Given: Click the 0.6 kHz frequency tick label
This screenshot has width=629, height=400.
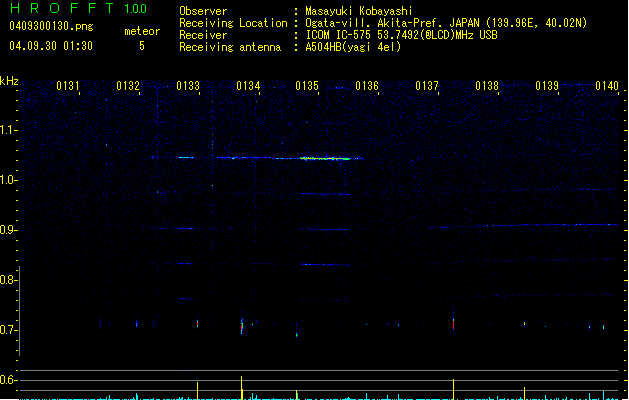Looking at the screenshot, I should (8, 380).
